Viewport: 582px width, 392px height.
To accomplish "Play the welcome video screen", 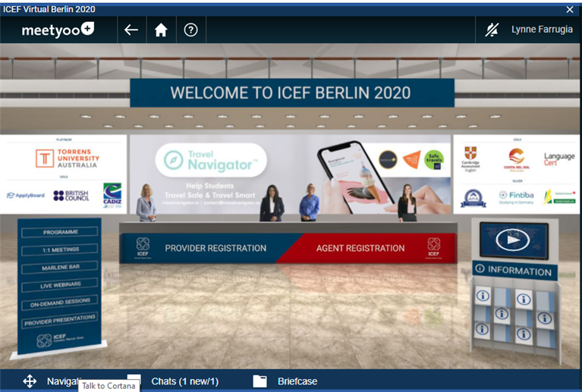I will click(x=514, y=240).
